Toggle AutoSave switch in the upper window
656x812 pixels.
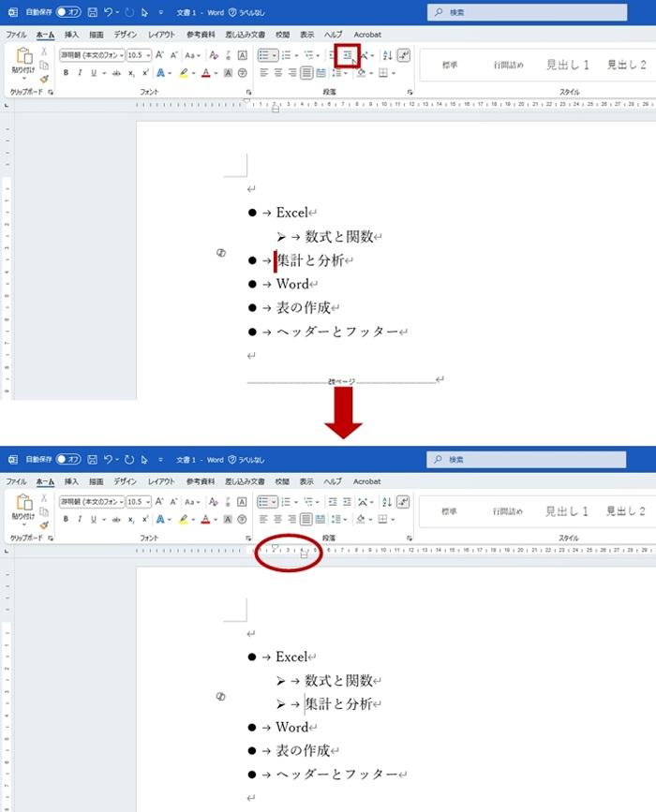coord(68,13)
